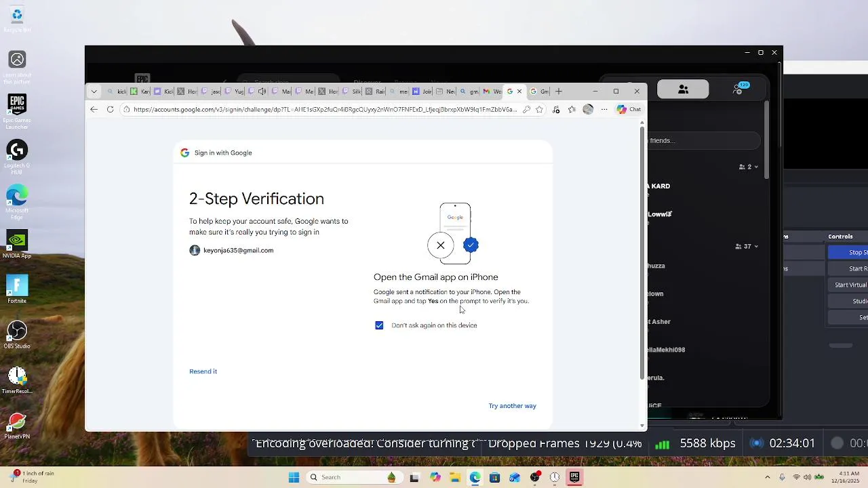Open NVIDIA App desktop icon
This screenshot has height=488, width=868.
[17, 245]
